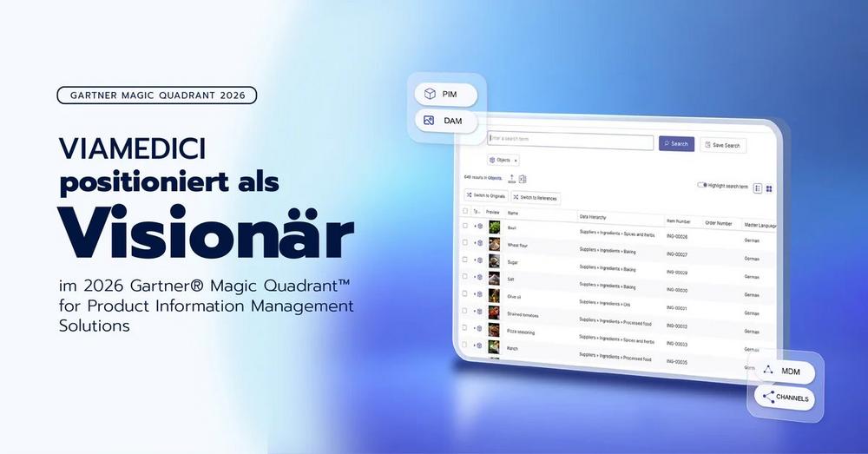Click the MDM pill button

pos(785,371)
